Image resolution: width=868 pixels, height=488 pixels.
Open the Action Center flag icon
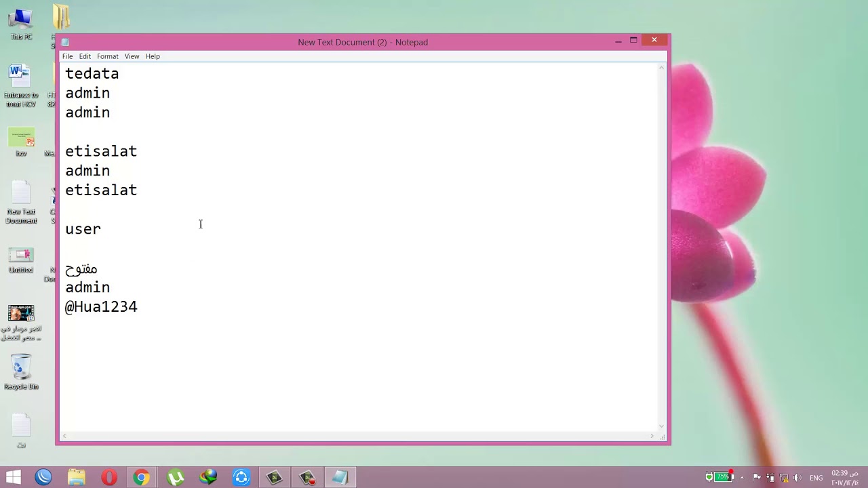[x=757, y=477]
